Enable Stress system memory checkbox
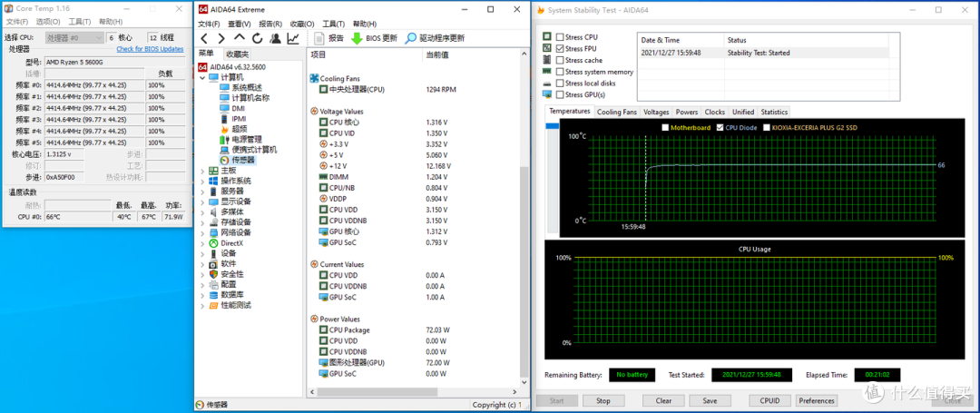The image size is (980, 413). point(559,72)
